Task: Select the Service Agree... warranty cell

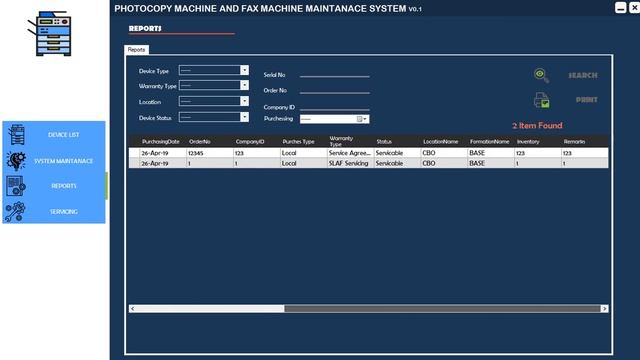Action: (350, 153)
